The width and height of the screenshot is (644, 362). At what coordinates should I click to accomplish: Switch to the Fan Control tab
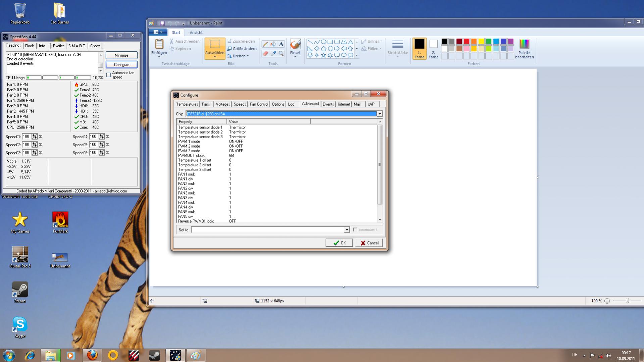(x=259, y=104)
